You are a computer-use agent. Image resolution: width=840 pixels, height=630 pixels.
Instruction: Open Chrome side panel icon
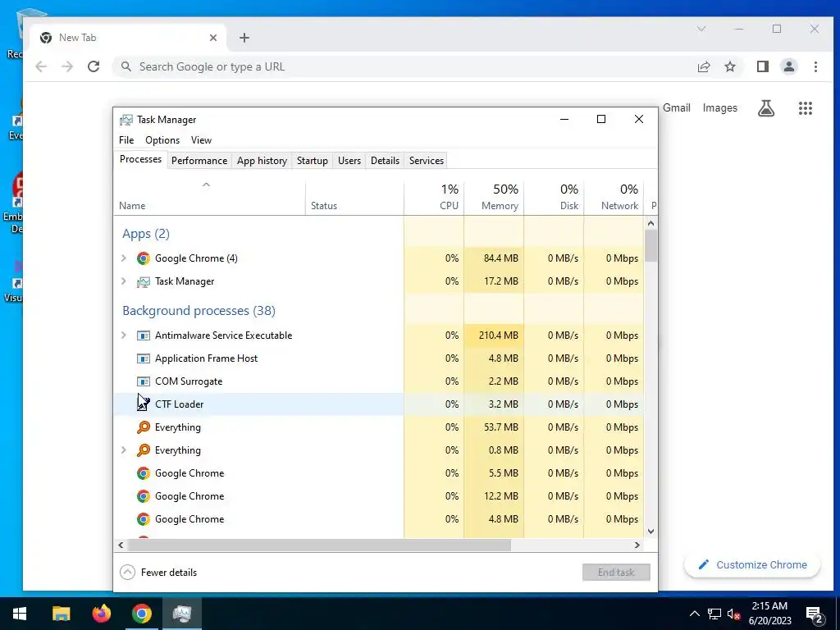coord(762,66)
